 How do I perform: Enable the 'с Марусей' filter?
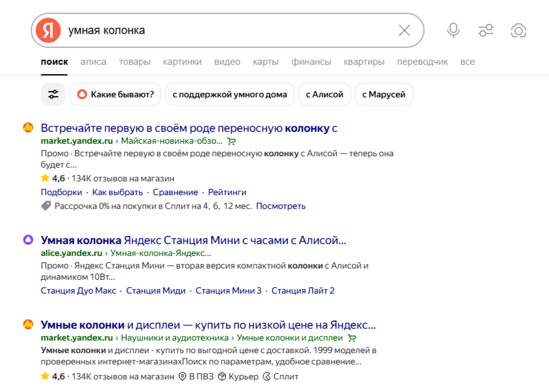click(384, 94)
